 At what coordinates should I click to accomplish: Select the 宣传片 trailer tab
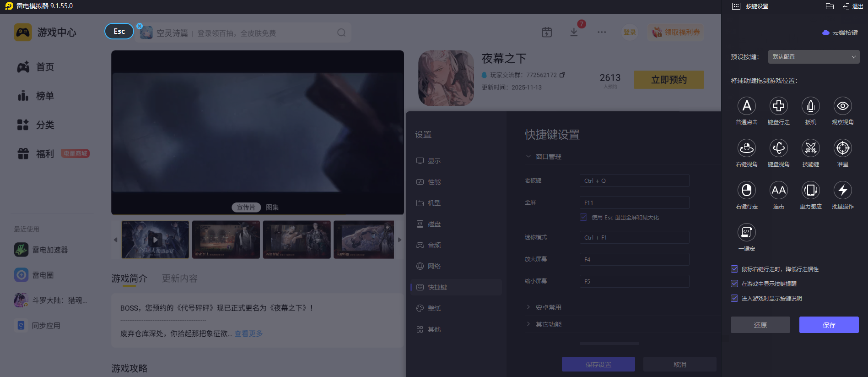tap(246, 208)
